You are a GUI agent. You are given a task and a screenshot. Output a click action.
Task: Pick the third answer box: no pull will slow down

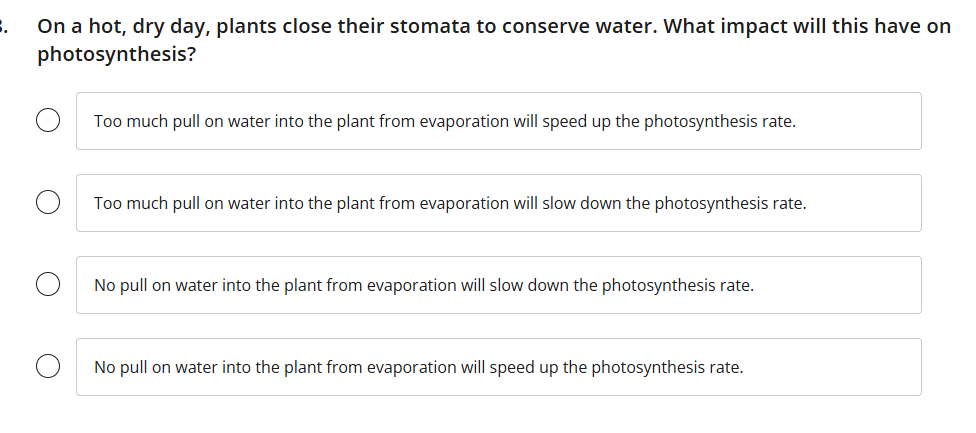[498, 285]
